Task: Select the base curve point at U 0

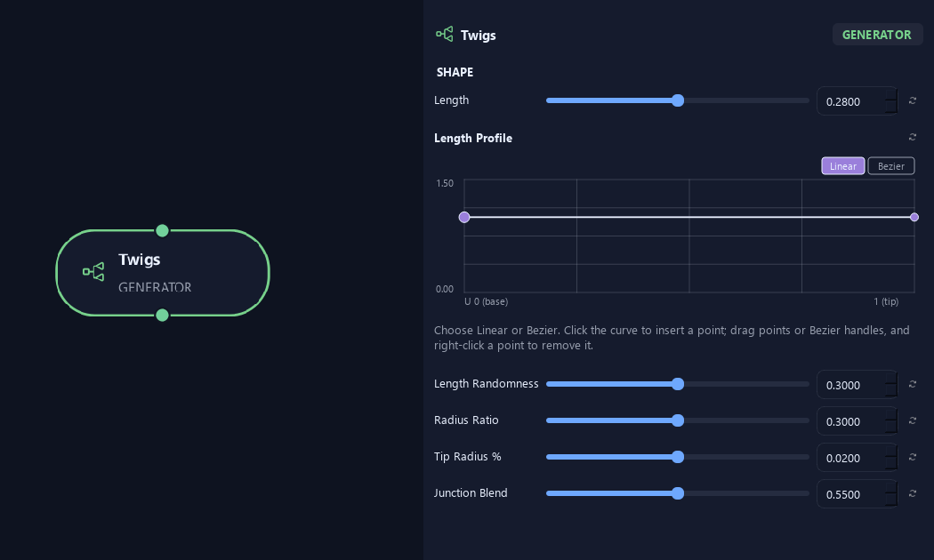Action: pyautogui.click(x=464, y=217)
